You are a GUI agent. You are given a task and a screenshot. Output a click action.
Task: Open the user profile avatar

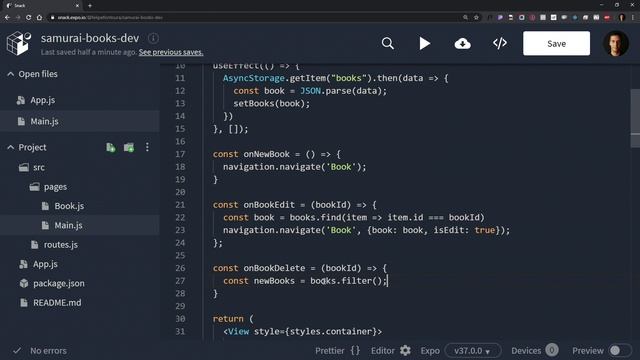(x=616, y=43)
